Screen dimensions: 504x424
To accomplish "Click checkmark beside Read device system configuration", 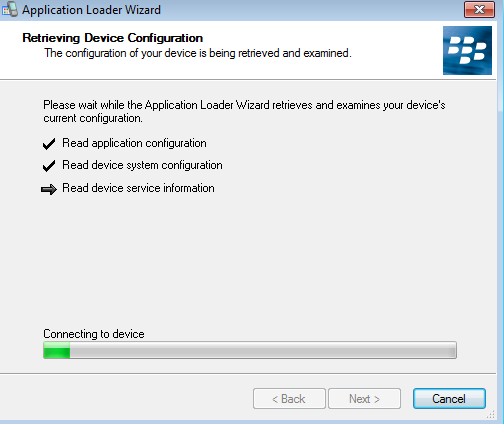I will 49,166.
